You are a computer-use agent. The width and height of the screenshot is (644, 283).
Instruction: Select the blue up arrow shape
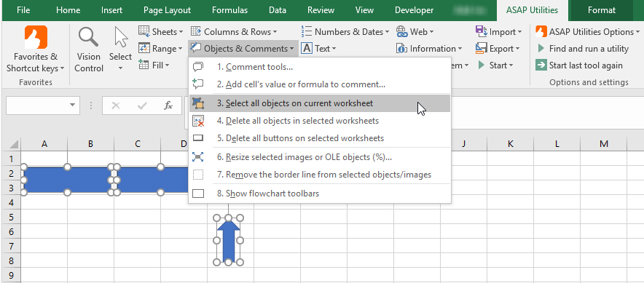click(x=228, y=242)
